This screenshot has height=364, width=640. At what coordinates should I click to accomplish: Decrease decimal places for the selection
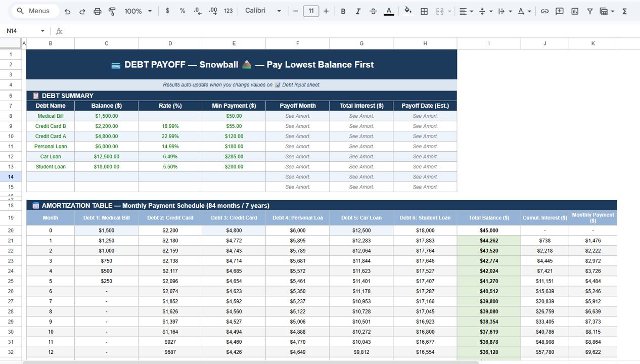(197, 11)
